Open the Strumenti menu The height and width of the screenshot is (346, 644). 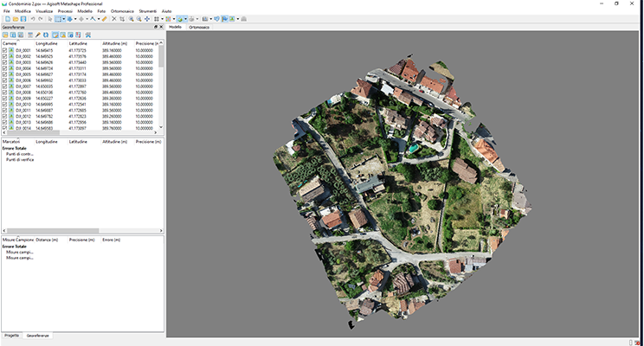[148, 11]
